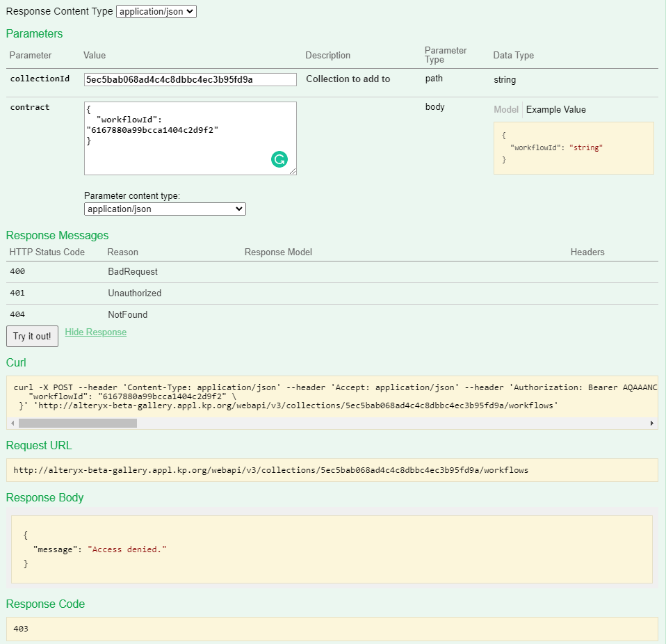
Task: Click the Parameters section heading
Action: (34, 33)
